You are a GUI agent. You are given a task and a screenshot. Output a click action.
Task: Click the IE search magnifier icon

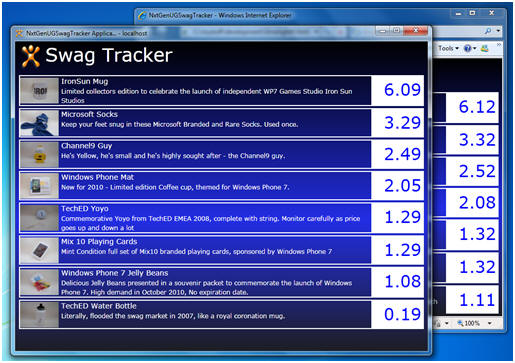click(488, 31)
